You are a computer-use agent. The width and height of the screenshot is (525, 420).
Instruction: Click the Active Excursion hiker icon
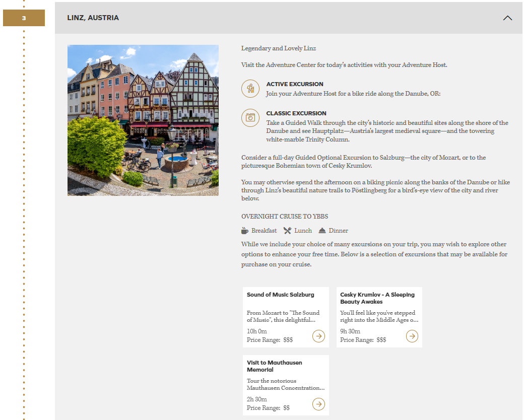(x=250, y=89)
